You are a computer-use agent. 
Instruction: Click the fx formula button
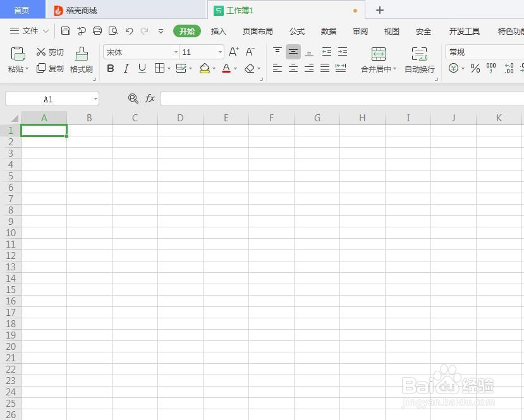(150, 99)
